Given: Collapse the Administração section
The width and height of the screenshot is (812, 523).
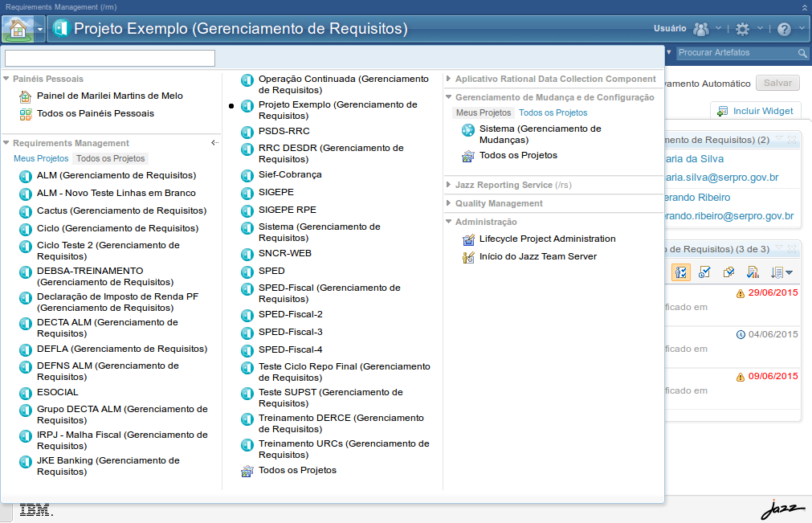Looking at the screenshot, I should [448, 222].
